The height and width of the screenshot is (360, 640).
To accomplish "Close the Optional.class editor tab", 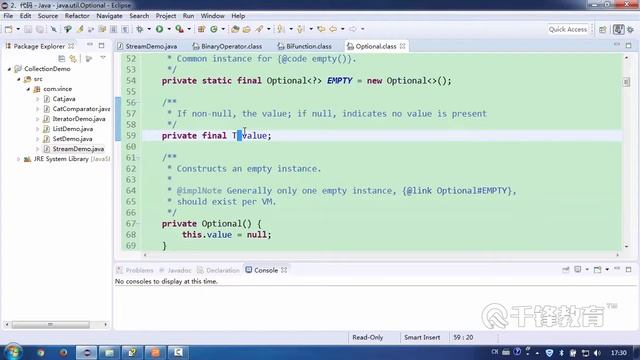I will click(x=402, y=46).
